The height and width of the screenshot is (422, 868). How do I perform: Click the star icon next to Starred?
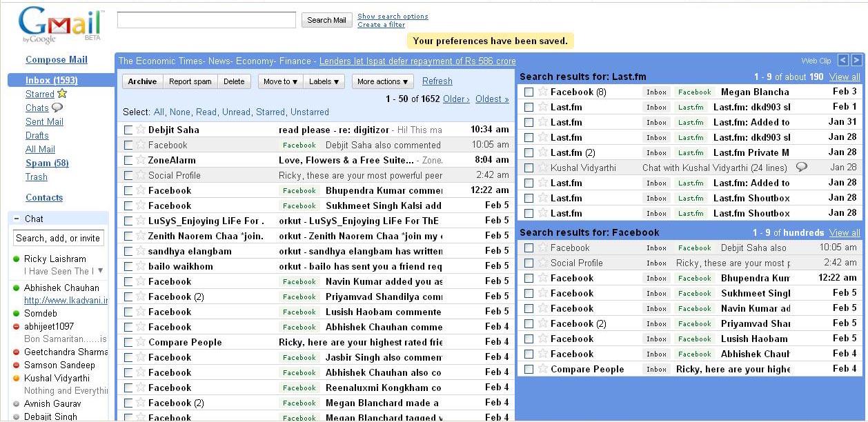[x=62, y=94]
